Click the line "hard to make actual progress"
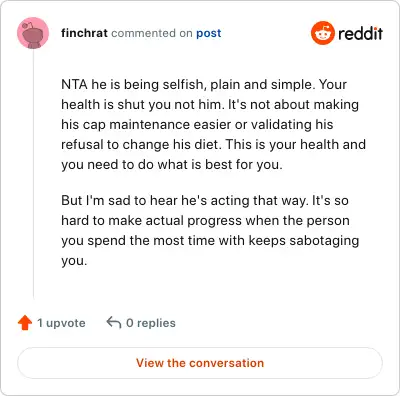Image resolution: width=400 pixels, height=396 pixels. 205,220
